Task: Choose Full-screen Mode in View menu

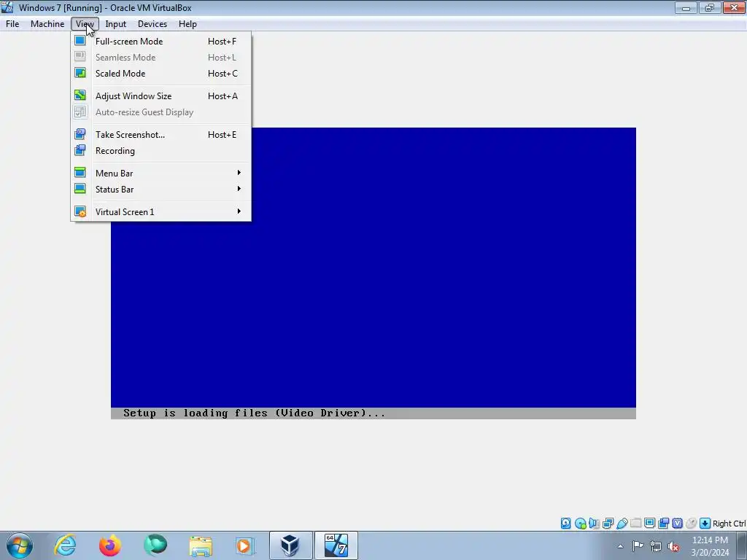Action: tap(160, 42)
